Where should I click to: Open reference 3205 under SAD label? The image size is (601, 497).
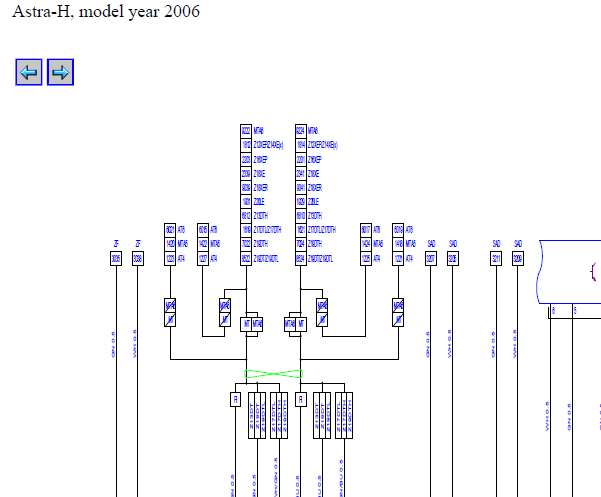pyautogui.click(x=453, y=259)
